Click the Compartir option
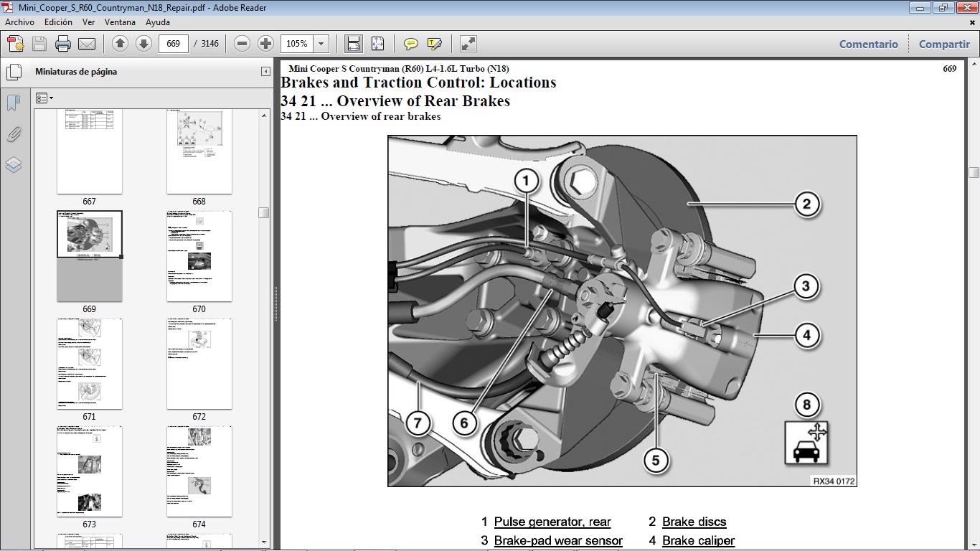The width and height of the screenshot is (980, 551). [x=943, y=44]
